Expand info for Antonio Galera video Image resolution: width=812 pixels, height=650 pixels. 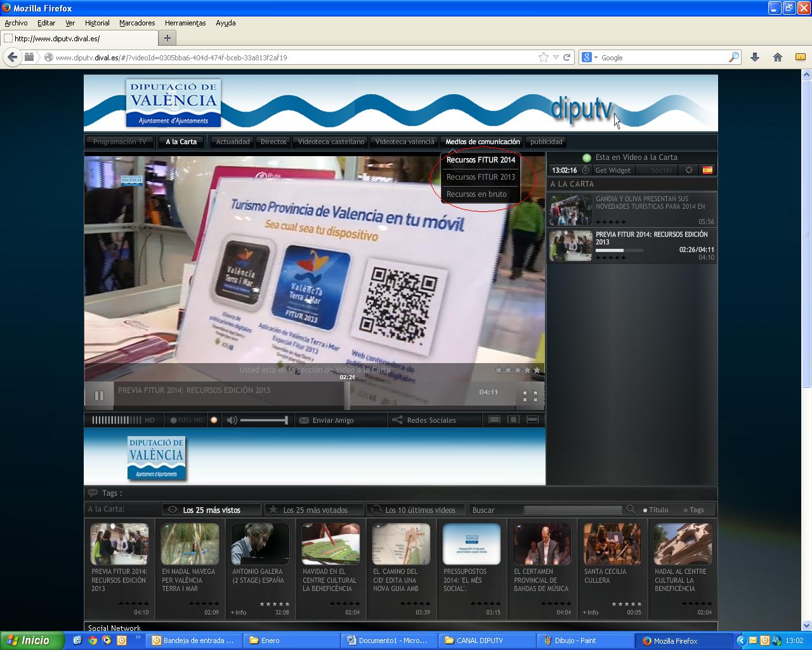pos(239,613)
